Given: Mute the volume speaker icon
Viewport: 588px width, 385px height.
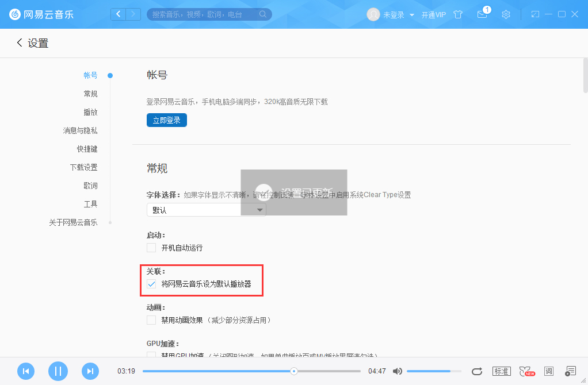Looking at the screenshot, I should [x=398, y=371].
